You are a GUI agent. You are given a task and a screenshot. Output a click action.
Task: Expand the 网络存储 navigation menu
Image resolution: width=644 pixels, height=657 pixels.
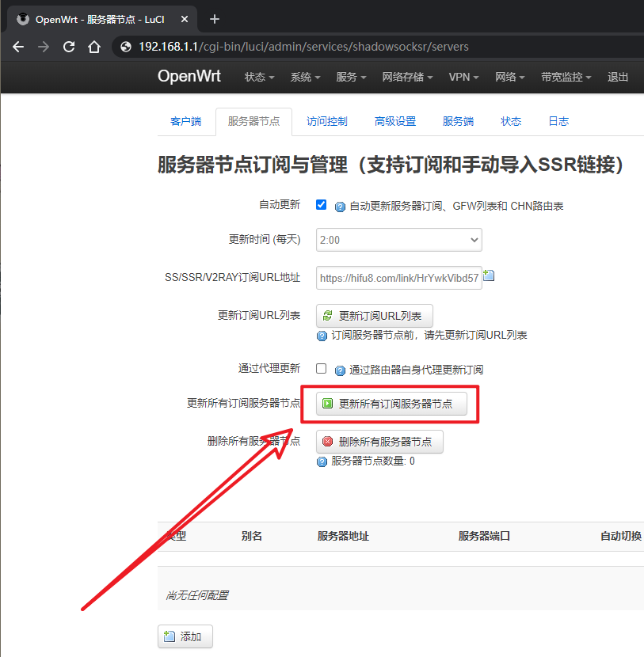point(407,77)
